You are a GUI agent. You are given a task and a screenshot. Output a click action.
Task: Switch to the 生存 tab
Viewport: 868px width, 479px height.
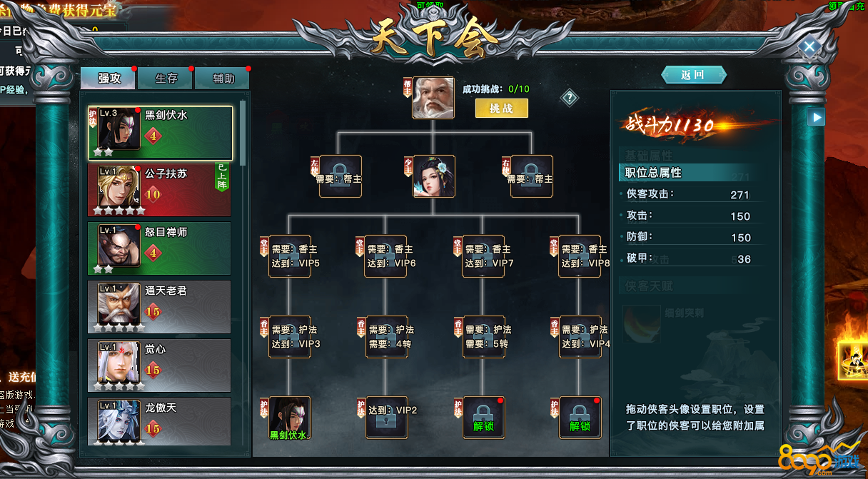(x=166, y=78)
